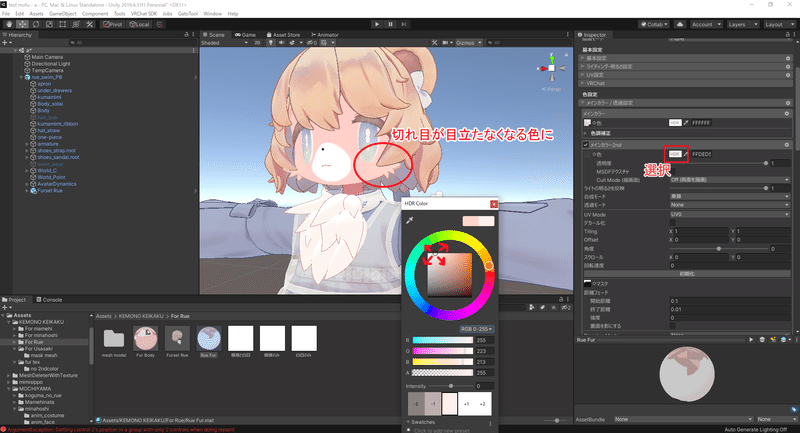Click search by label icon in Project panel

point(543,308)
